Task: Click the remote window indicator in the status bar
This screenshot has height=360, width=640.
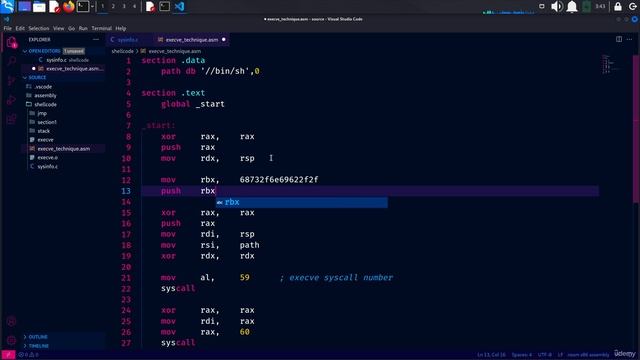Action: [x=8, y=355]
